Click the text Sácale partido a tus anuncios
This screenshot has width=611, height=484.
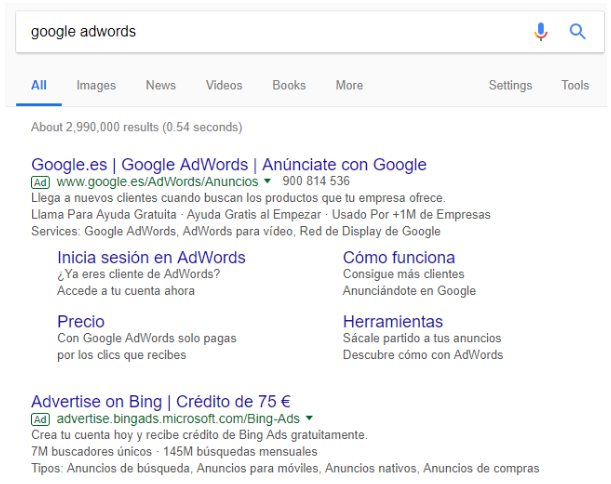(422, 338)
